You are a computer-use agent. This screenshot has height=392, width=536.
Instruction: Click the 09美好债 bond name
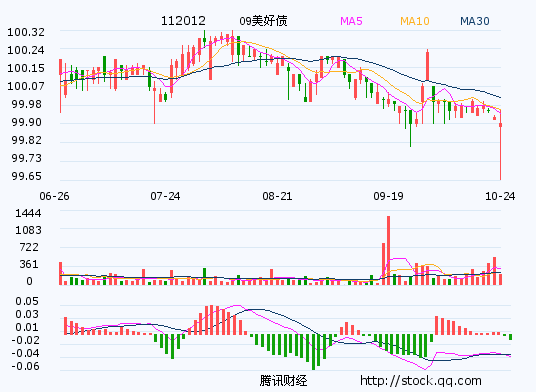pos(263,21)
